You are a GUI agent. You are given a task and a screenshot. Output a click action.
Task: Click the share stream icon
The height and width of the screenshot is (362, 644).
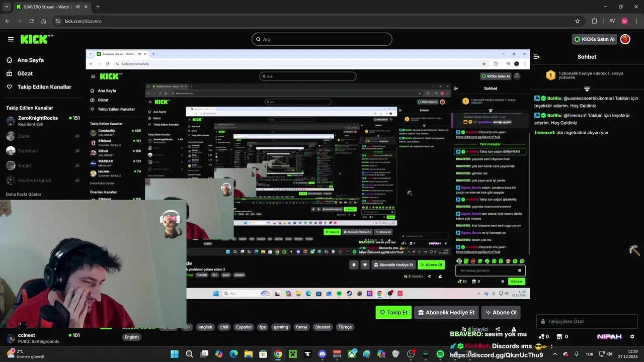498,329
